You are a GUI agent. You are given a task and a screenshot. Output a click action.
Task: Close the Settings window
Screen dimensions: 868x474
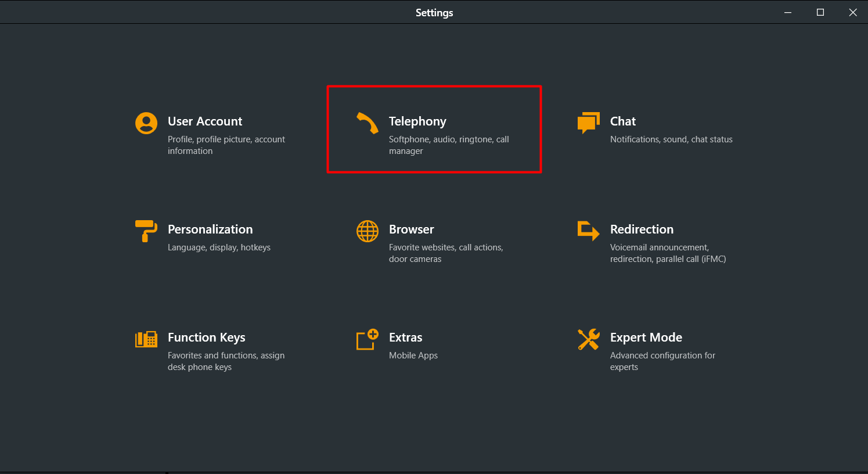(853, 12)
